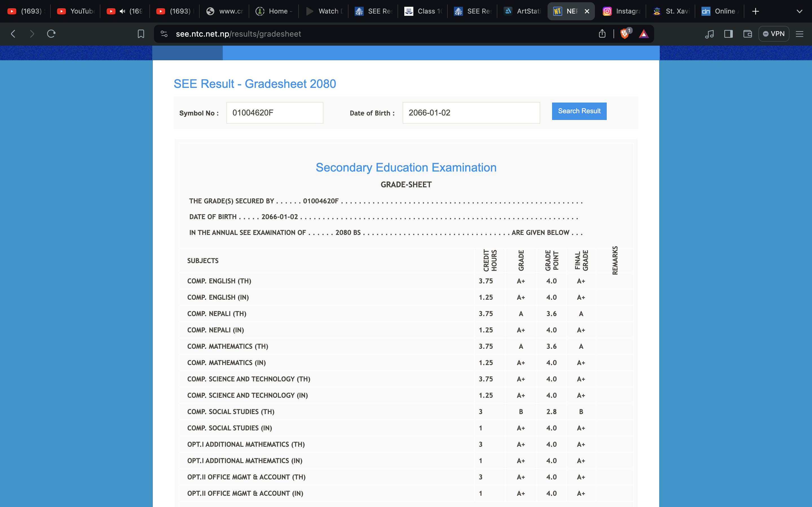The width and height of the screenshot is (812, 507).
Task: Click the Search Result button
Action: (579, 111)
